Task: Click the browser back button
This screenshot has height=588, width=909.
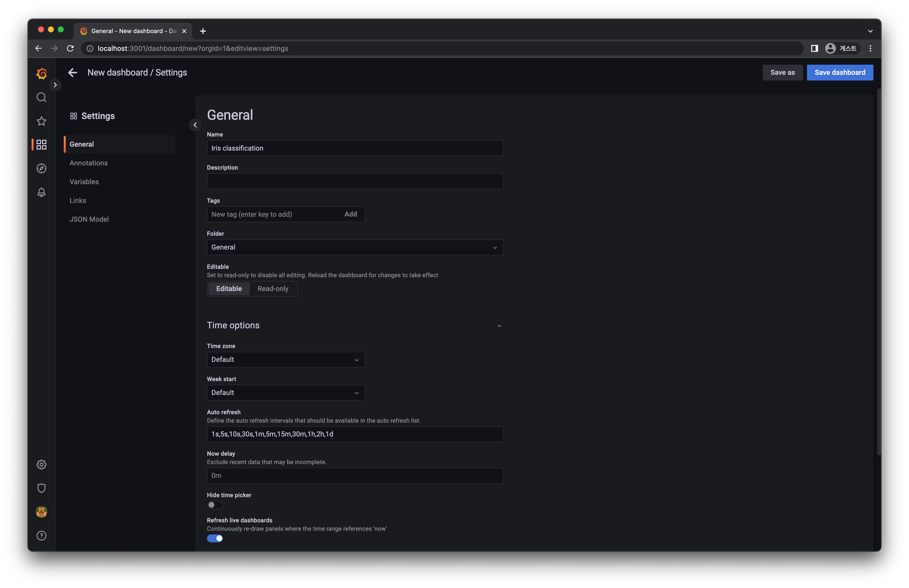Action: click(39, 48)
